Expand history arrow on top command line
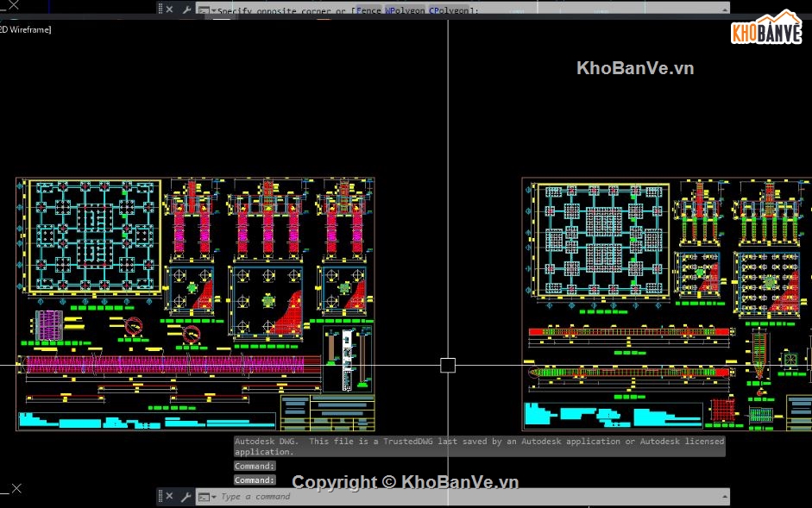The height and width of the screenshot is (508, 812). [x=725, y=9]
